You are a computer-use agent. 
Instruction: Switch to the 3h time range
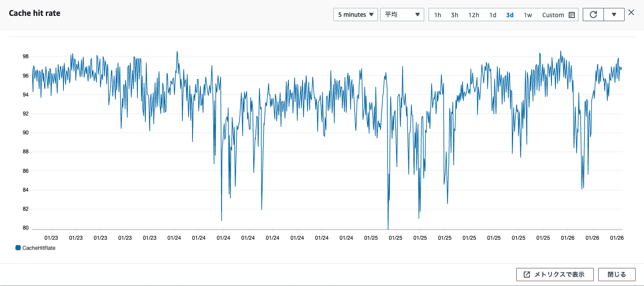click(455, 15)
